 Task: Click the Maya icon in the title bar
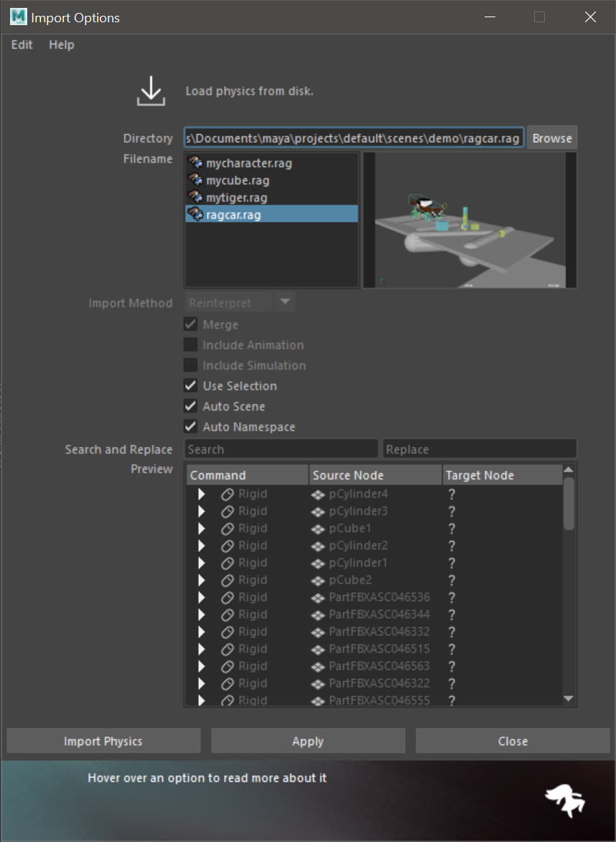(19, 17)
